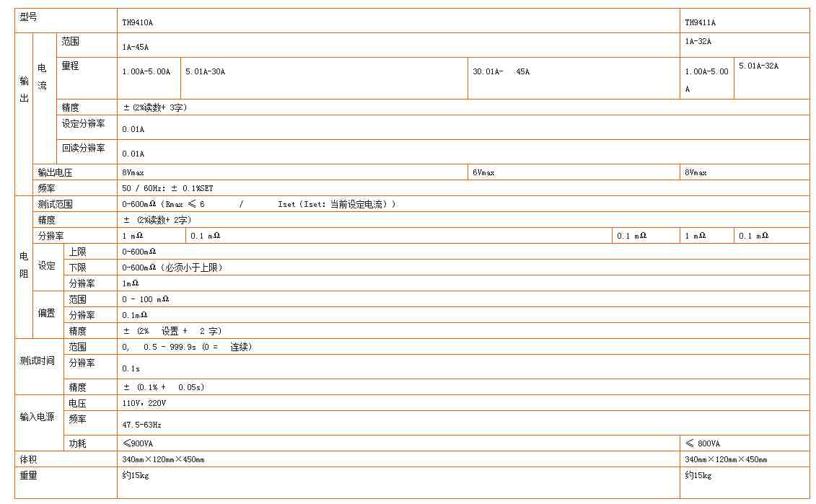This screenshot has width=816, height=504.
Task: Select the TH9410A model name
Action: (137, 22)
